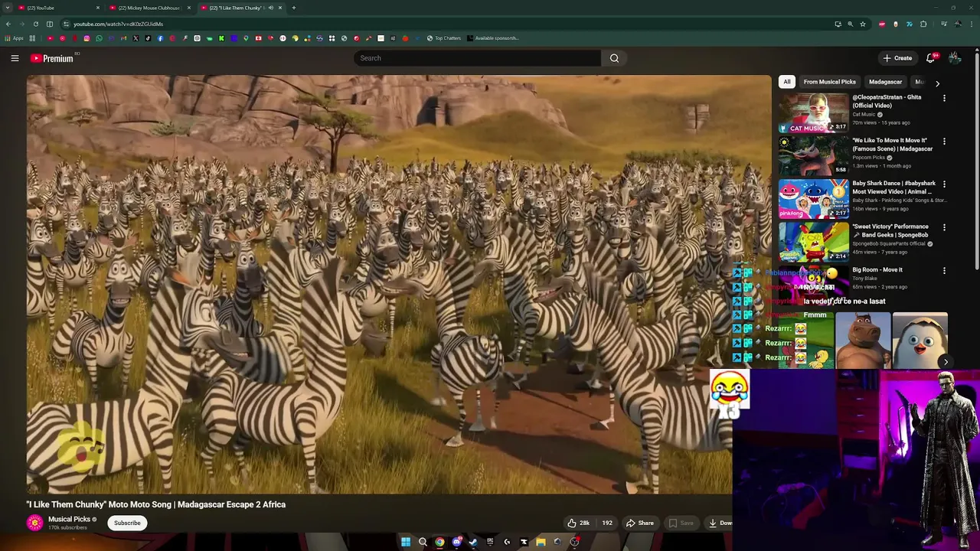Image resolution: width=980 pixels, height=551 pixels.
Task: Open the TikTok bookmark icon
Action: pyautogui.click(x=148, y=38)
